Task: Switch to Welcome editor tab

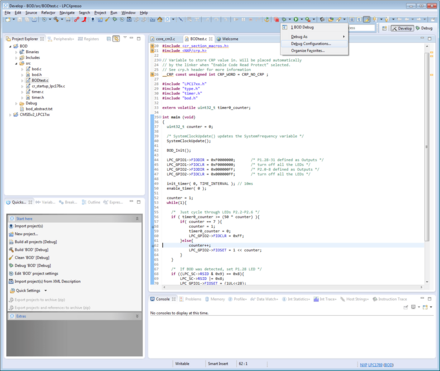Action: click(227, 39)
